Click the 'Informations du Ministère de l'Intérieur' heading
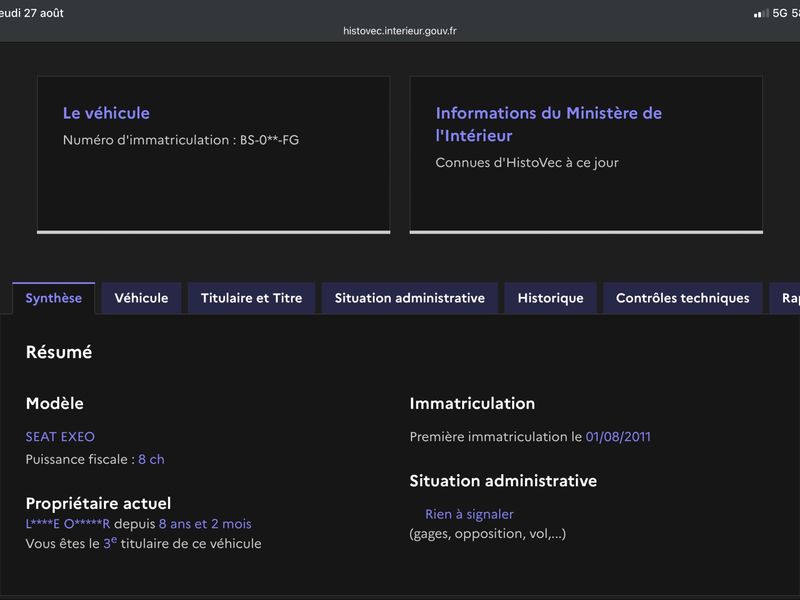Screen dimensions: 800x600 click(x=548, y=124)
